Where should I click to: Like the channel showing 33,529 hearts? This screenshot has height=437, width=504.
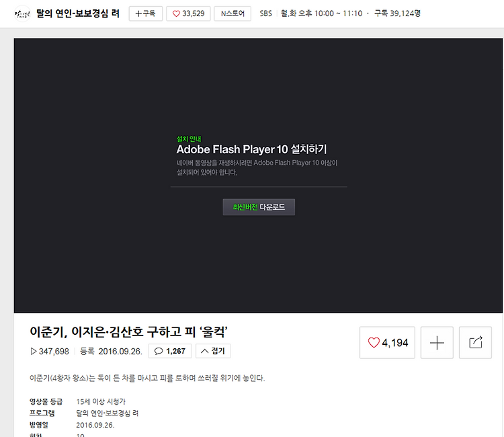(188, 13)
